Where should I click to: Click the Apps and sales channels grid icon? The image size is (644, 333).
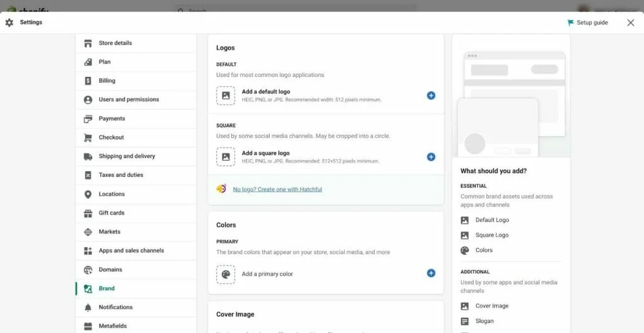[88, 251]
